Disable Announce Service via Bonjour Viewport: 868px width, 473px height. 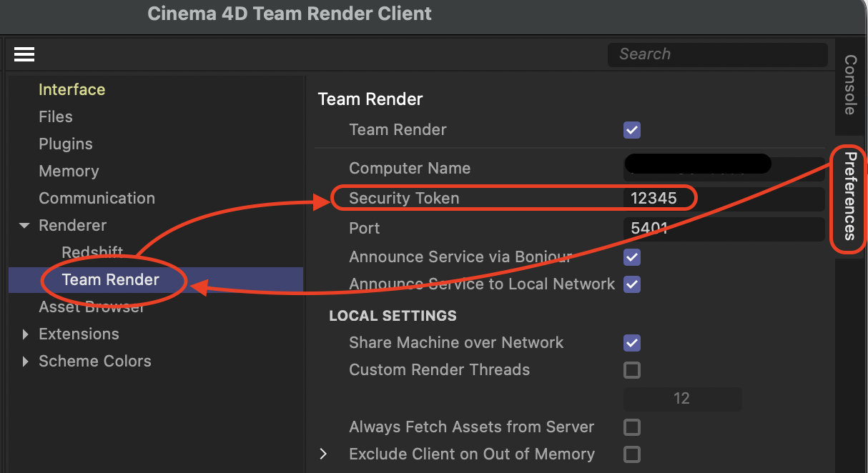coord(631,257)
